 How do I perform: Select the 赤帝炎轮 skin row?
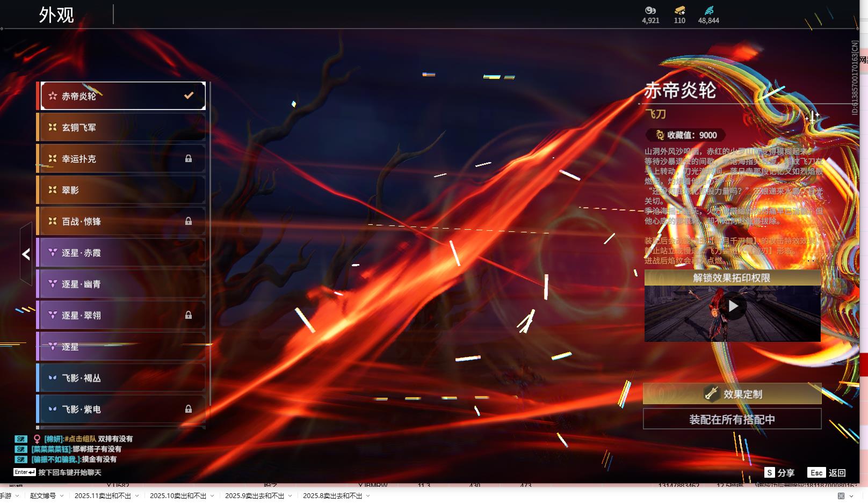pos(123,96)
